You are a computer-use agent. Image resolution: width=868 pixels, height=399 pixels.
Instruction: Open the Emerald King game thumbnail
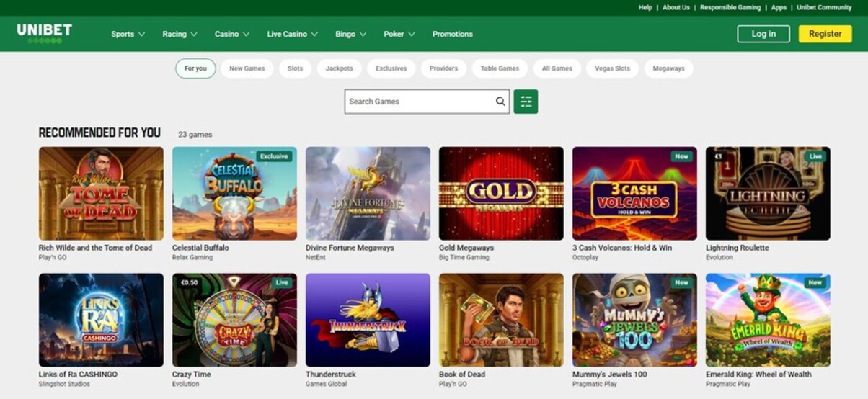[x=768, y=320]
